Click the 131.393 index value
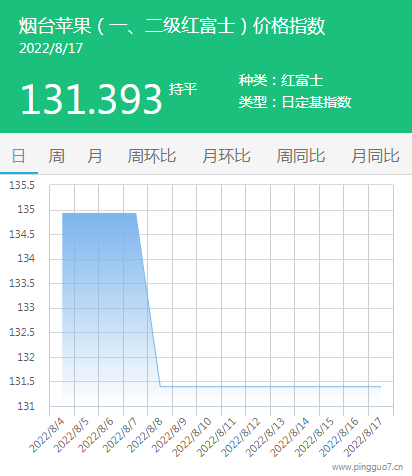 pyautogui.click(x=91, y=99)
